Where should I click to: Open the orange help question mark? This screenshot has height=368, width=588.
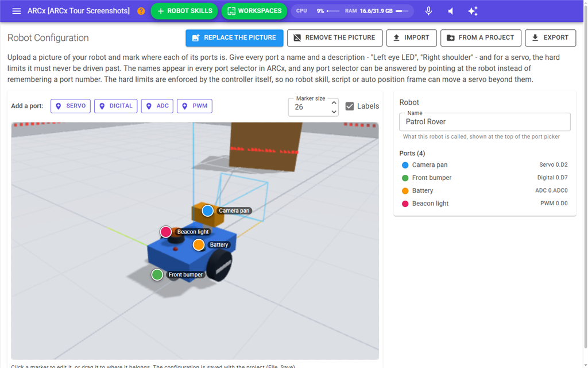[x=141, y=11]
